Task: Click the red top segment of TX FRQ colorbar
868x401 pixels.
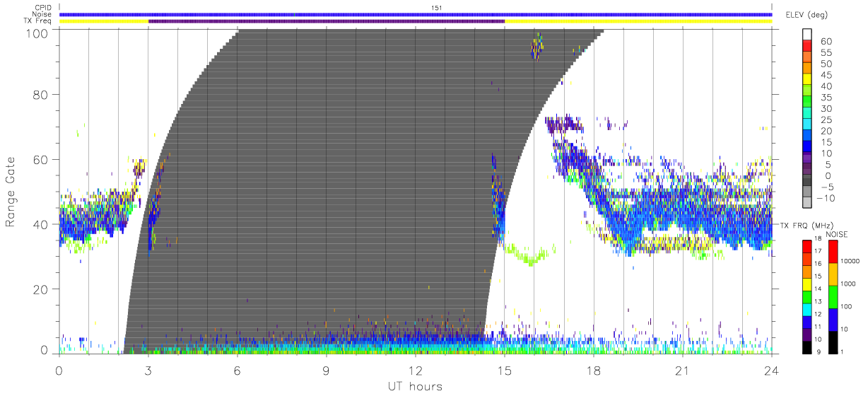Action: [807, 247]
